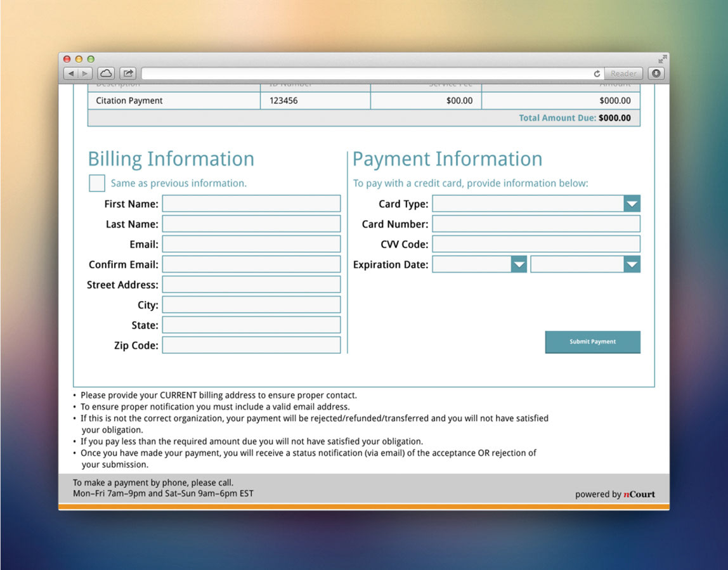Open the Reader view button

pyautogui.click(x=623, y=74)
